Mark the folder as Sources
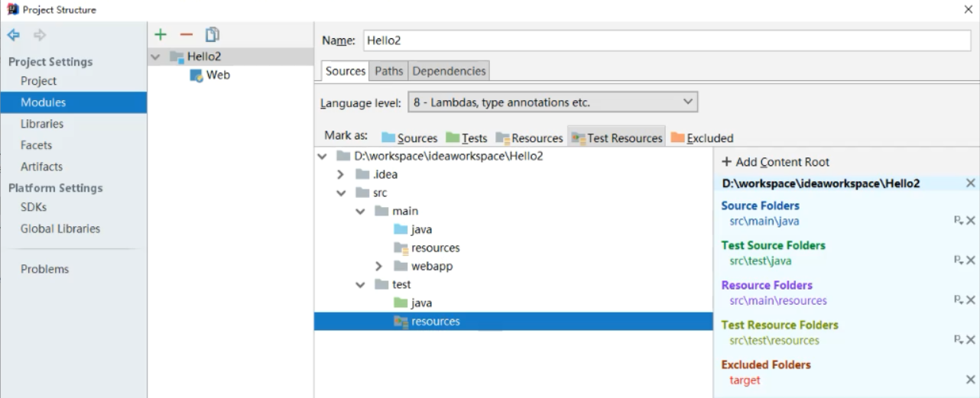The image size is (980, 398). click(x=409, y=138)
